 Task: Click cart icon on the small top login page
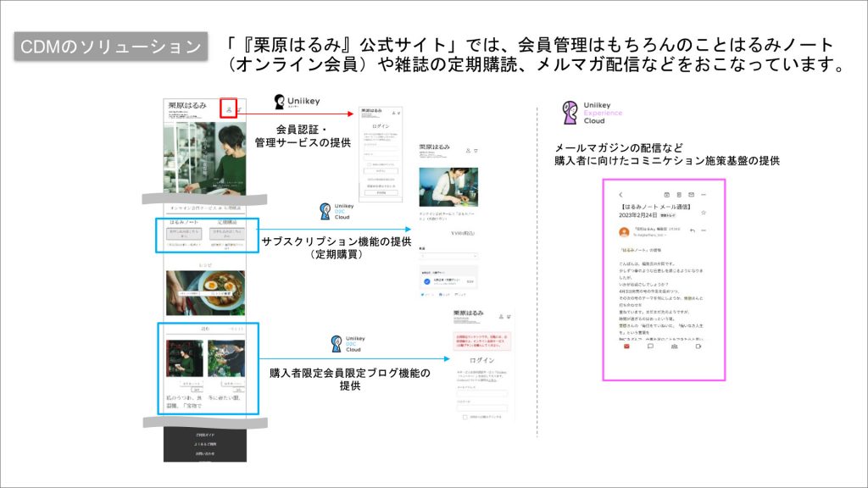pos(398,113)
